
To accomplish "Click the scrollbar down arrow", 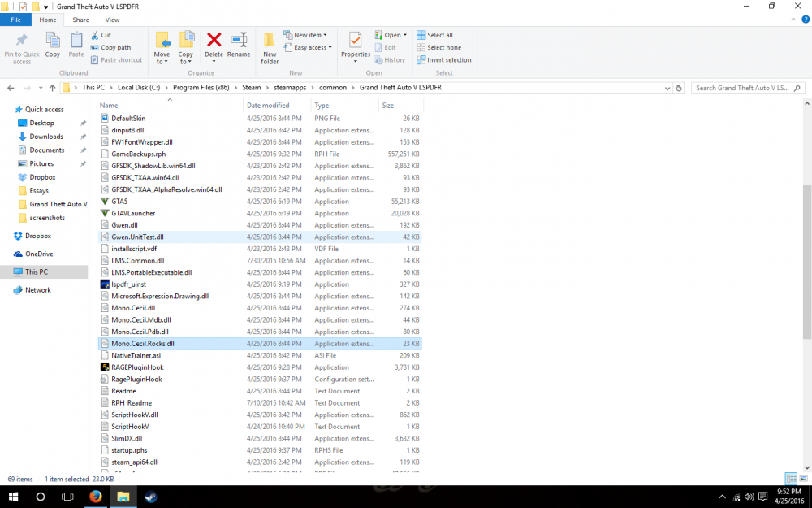I will coord(807,467).
